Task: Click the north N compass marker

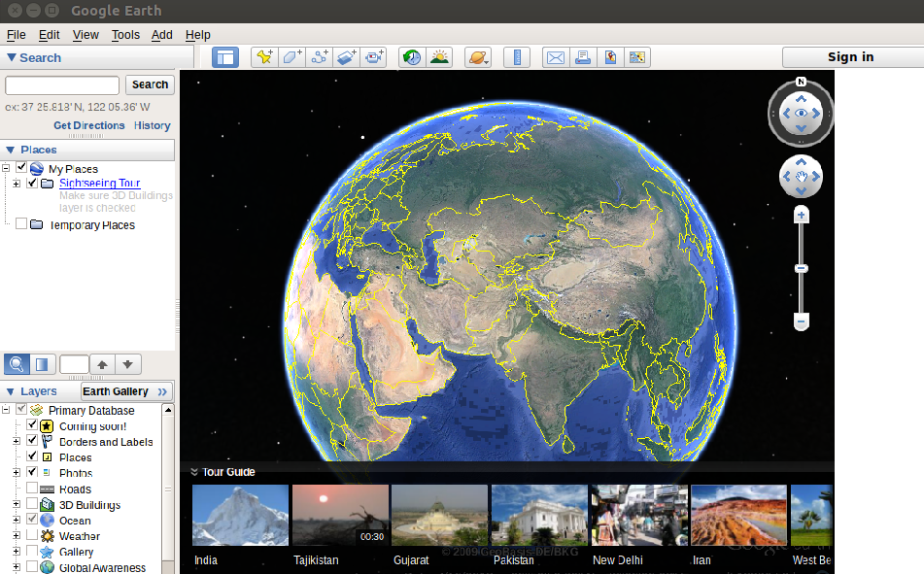Action: (x=801, y=82)
